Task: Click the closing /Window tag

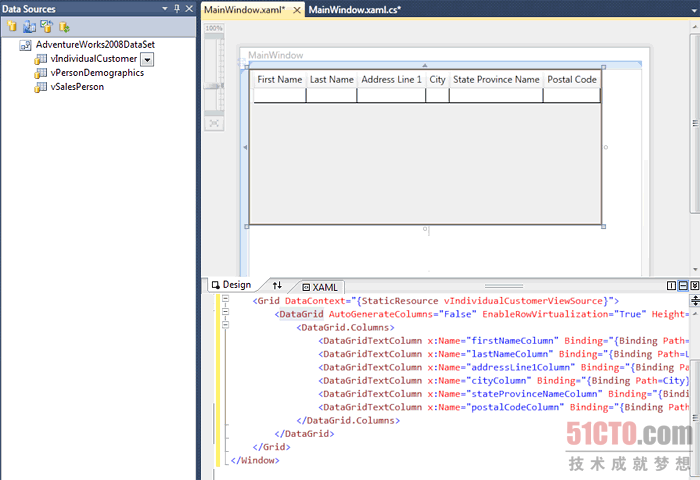Action: click(x=255, y=460)
